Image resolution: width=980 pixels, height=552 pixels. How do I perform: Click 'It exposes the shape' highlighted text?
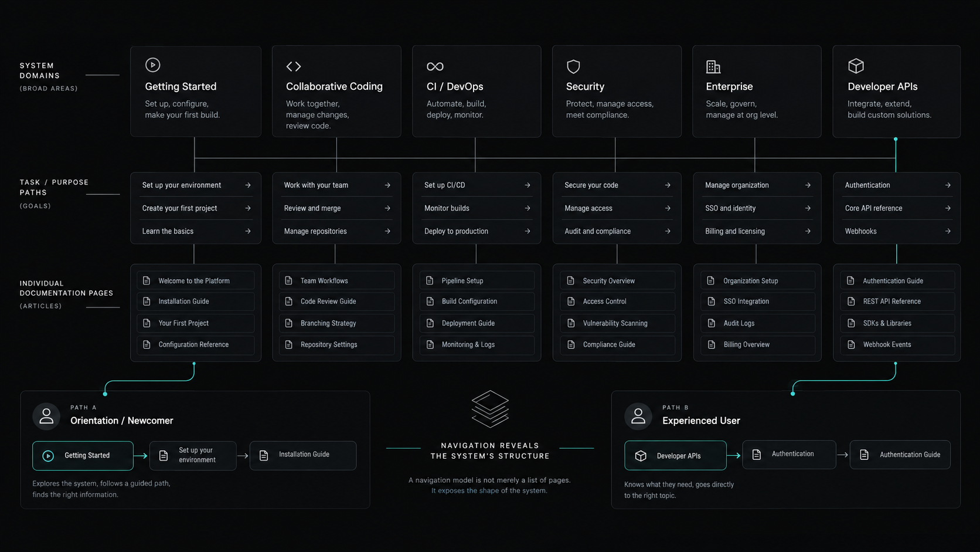(465, 490)
